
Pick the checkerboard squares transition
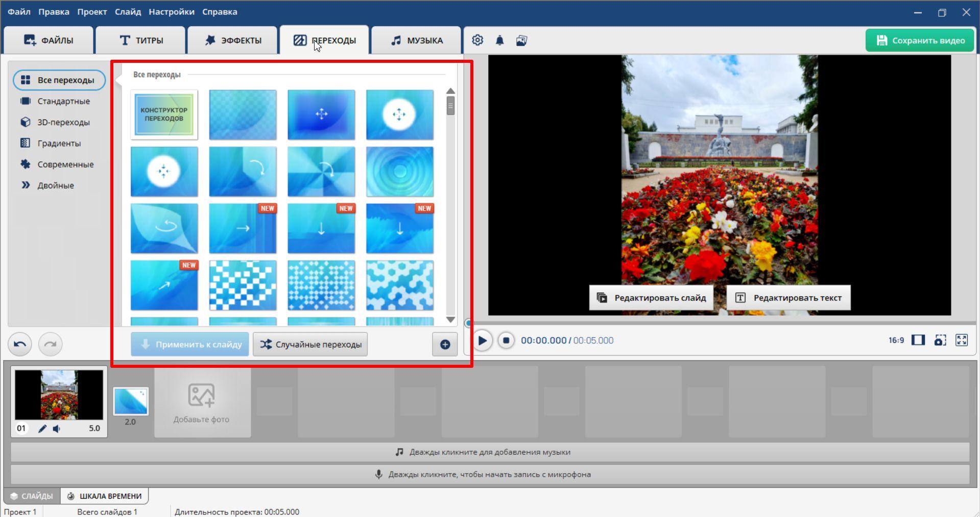[243, 286]
